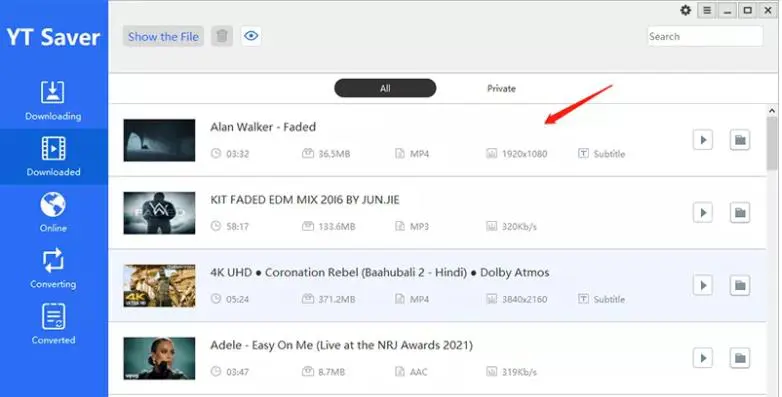Click the 8.7MB file size

pos(332,372)
